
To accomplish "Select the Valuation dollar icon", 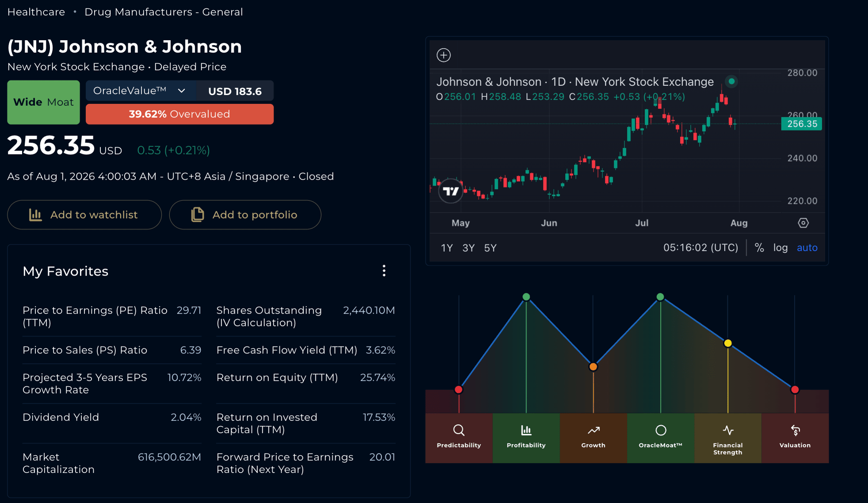I will click(x=795, y=430).
